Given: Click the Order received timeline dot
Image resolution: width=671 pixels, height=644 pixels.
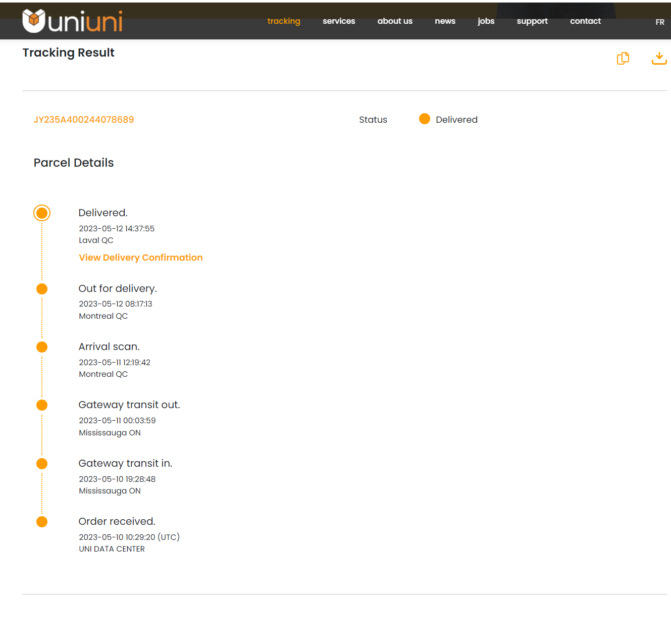Looking at the screenshot, I should point(42,522).
